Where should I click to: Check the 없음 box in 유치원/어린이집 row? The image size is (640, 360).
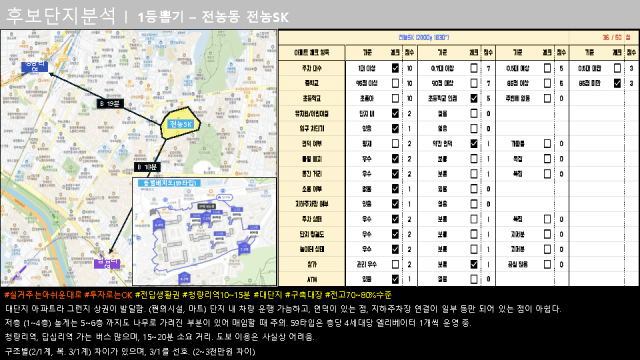(473, 113)
